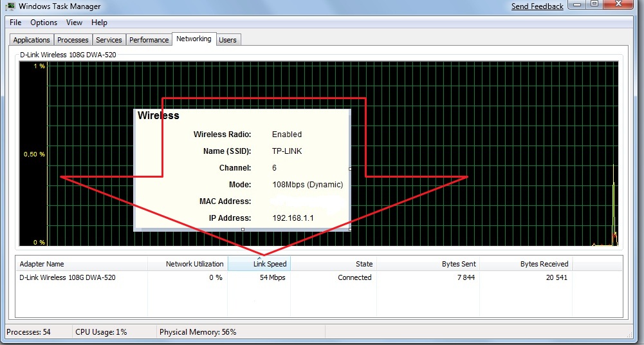Click the Task Manager title bar icon
This screenshot has width=644, height=345.
click(x=10, y=6)
